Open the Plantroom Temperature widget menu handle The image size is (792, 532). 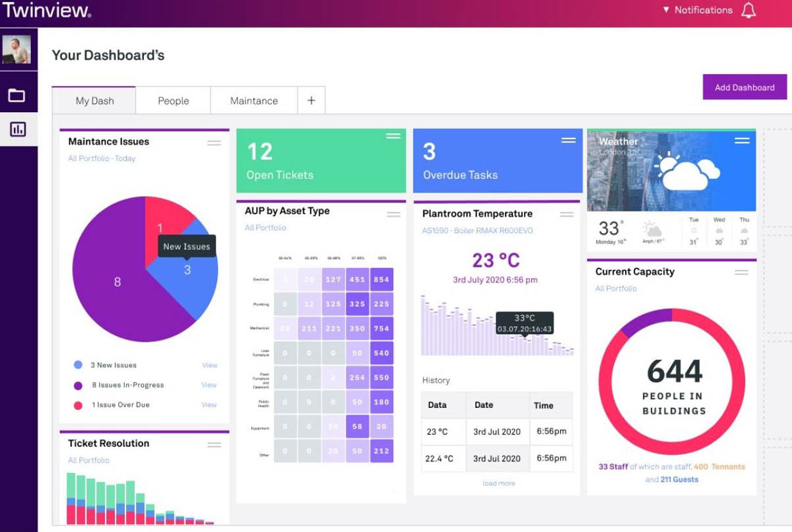coord(567,215)
